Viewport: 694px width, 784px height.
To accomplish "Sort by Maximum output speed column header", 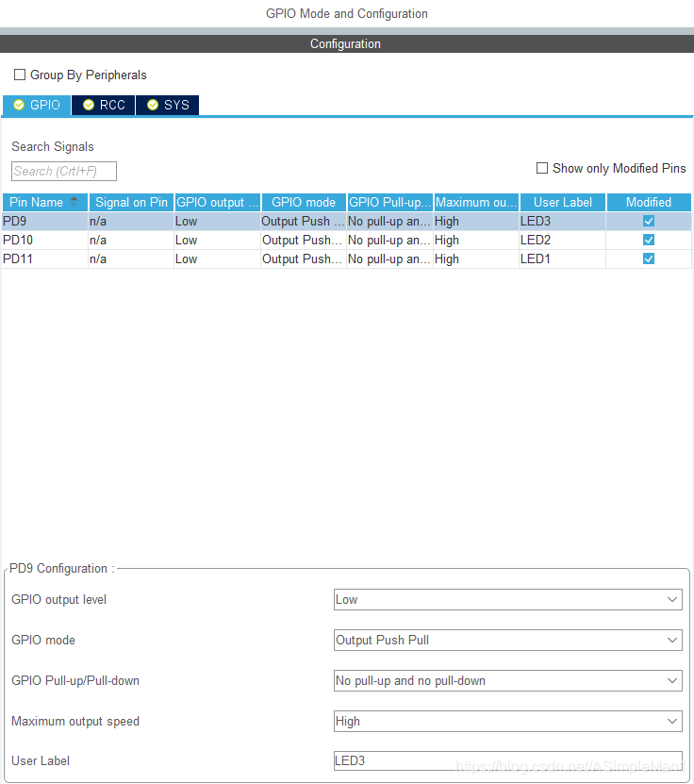I will [x=477, y=202].
